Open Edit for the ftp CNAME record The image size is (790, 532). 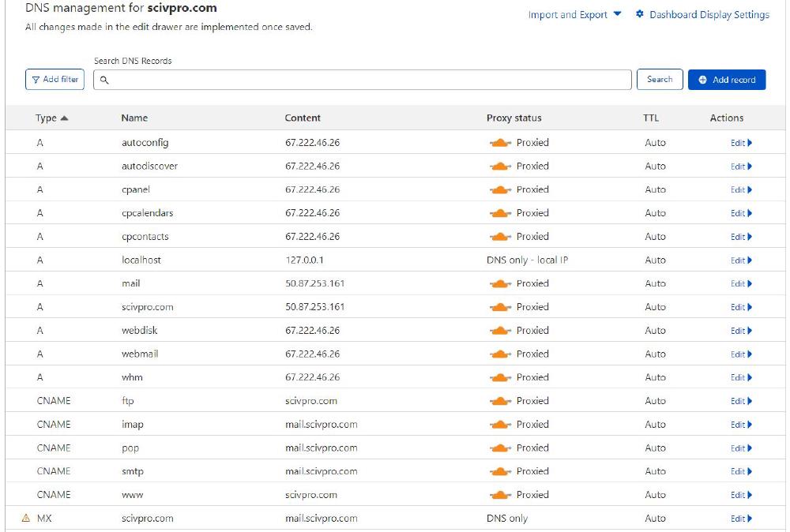741,401
